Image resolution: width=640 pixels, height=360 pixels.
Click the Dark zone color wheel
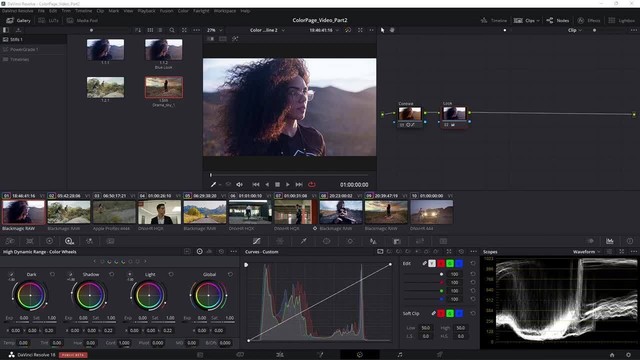[30, 296]
